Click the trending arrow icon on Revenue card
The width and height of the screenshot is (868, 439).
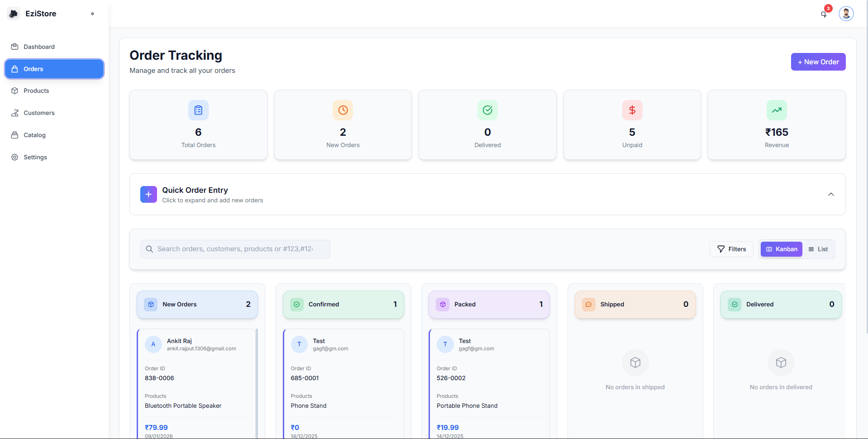777,110
